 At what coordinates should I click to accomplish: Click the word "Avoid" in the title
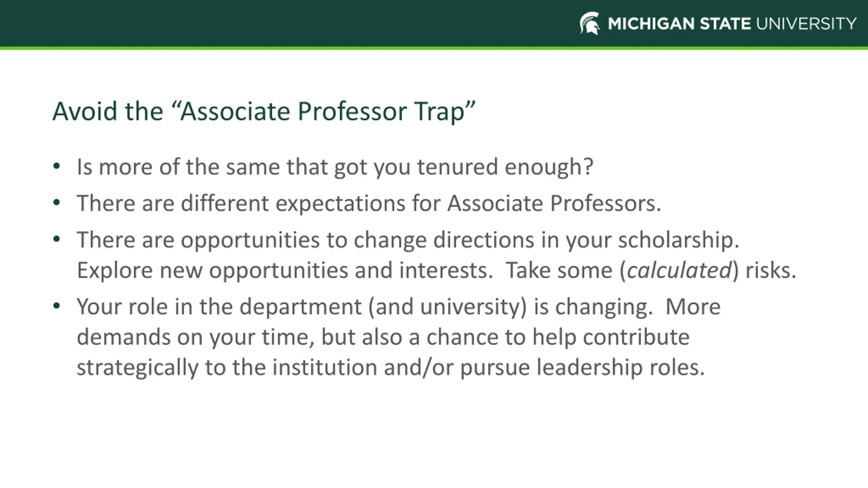pos(85,111)
